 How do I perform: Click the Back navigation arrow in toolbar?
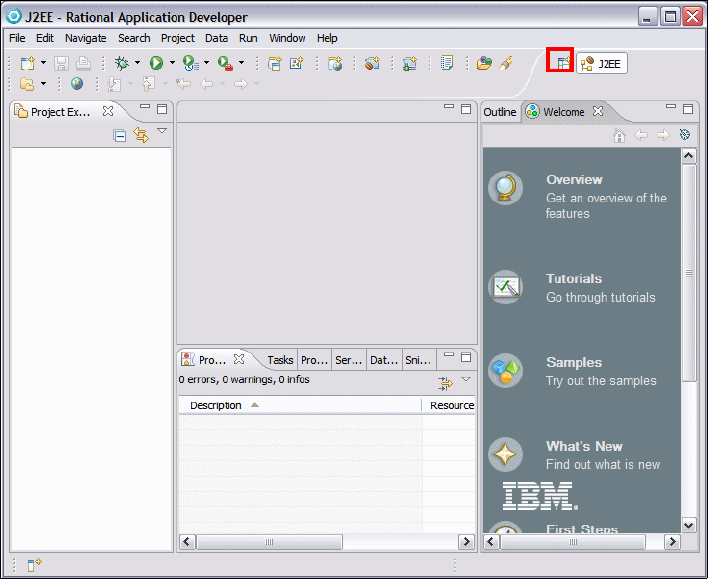pyautogui.click(x=206, y=84)
